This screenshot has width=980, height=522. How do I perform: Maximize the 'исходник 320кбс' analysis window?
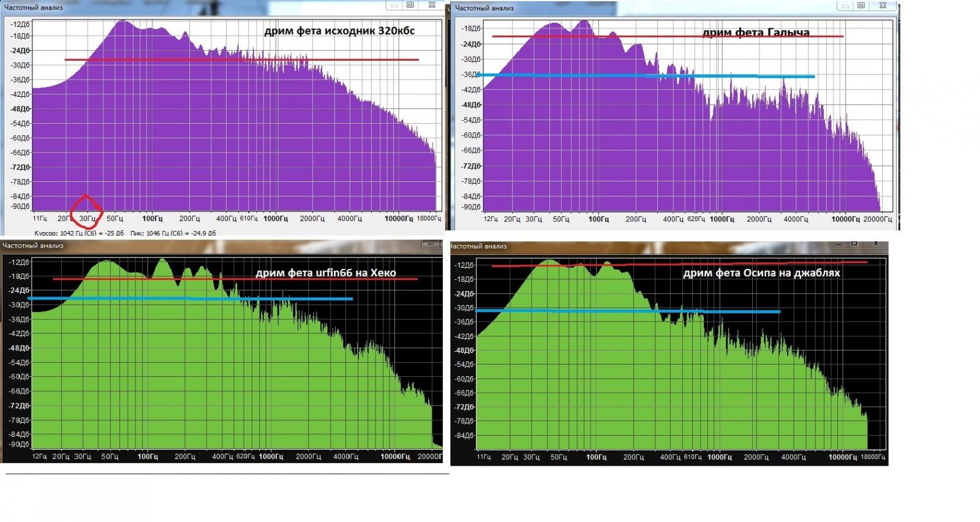(410, 5)
